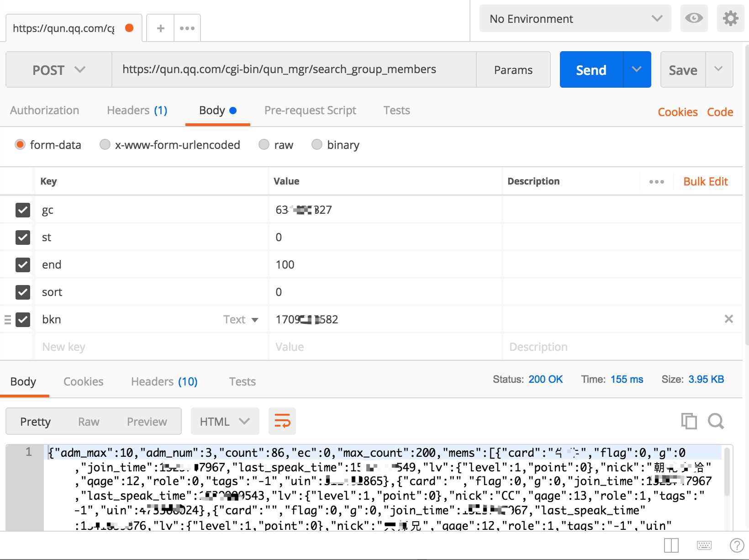Select the response Body tab

point(23,381)
